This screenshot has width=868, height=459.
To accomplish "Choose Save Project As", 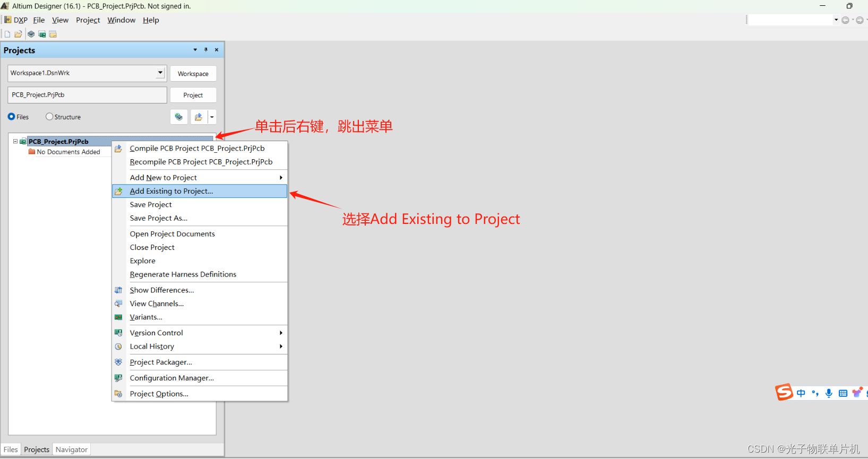I will point(200,218).
